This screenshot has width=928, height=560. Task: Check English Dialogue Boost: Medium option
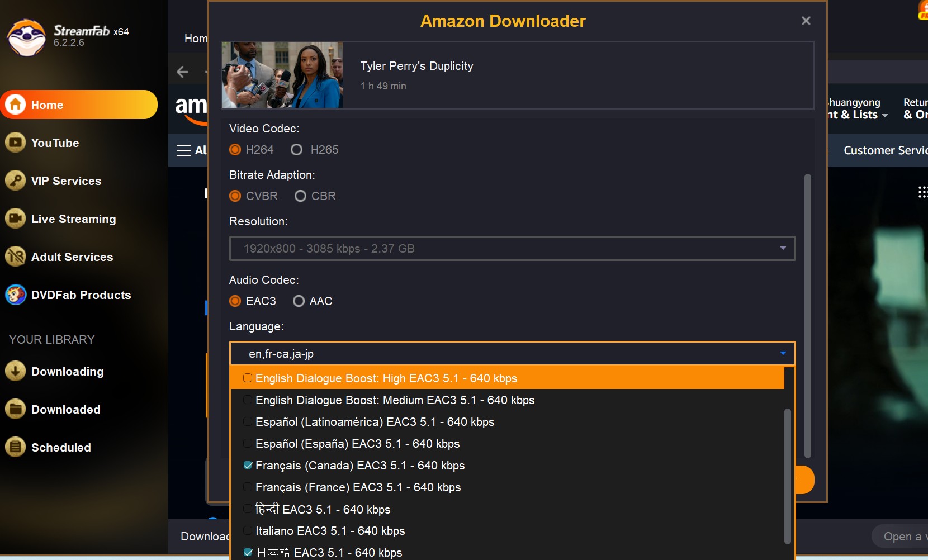point(248,400)
